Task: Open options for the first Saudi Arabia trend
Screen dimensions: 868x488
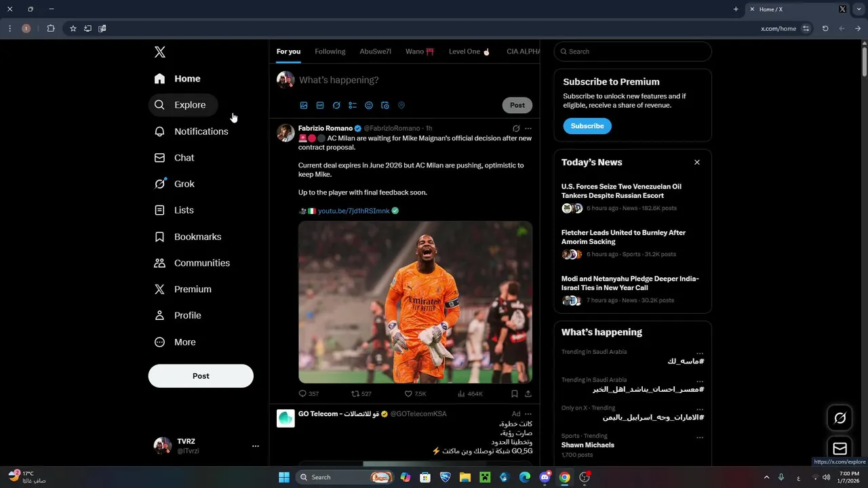Action: coord(700,353)
